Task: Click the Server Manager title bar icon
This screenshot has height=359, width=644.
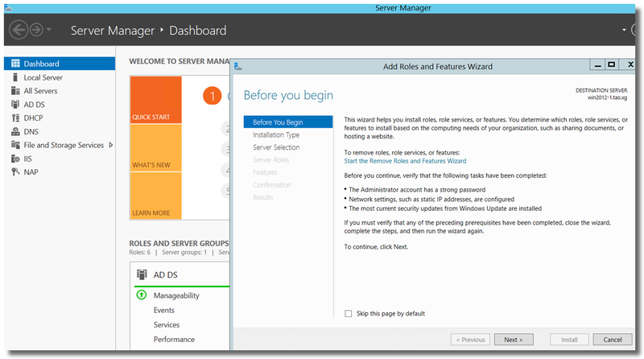Action: pyautogui.click(x=8, y=8)
